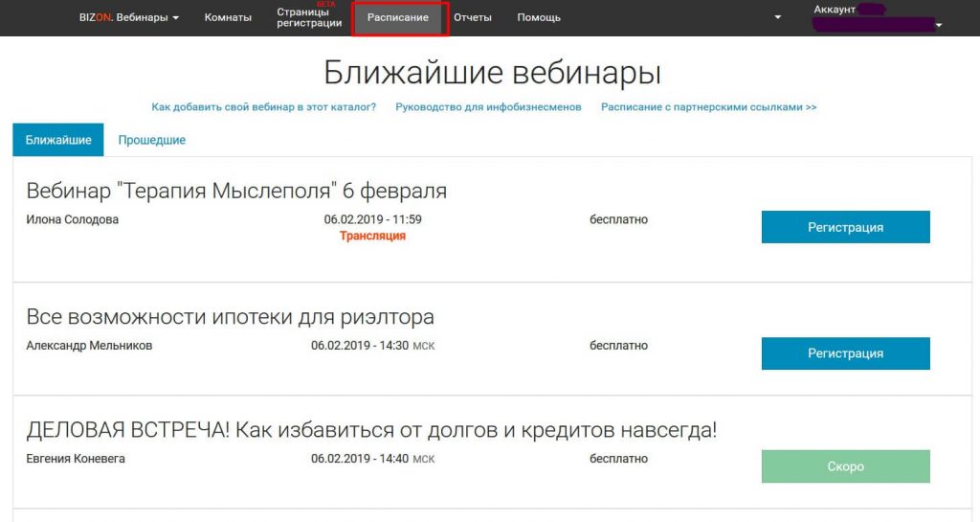Select the highlighted Расписание menu item
The image size is (980, 522).
[x=398, y=18]
